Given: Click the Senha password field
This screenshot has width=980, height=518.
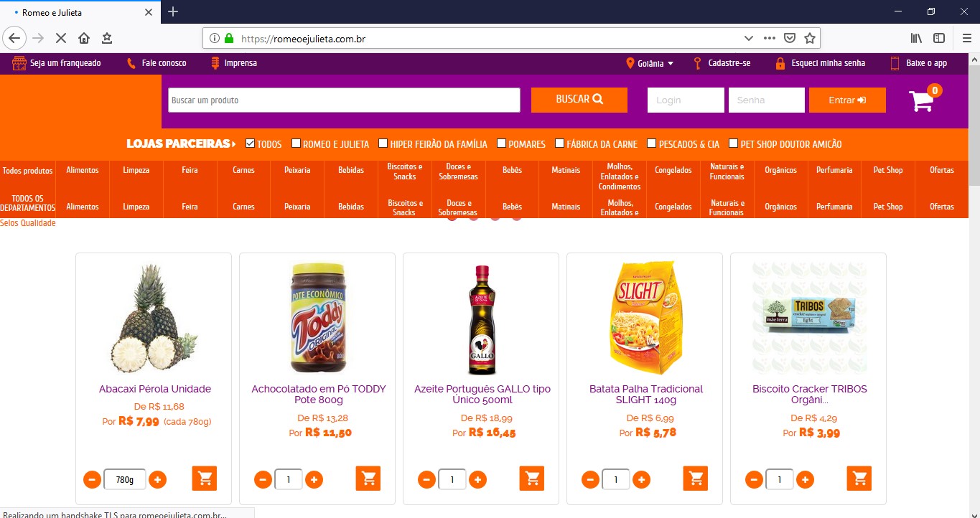Looking at the screenshot, I should [x=767, y=100].
